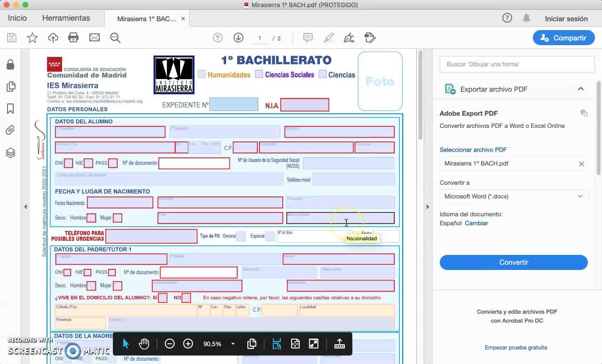Click Iniciar sesión
This screenshot has width=602, height=364.
566,19
